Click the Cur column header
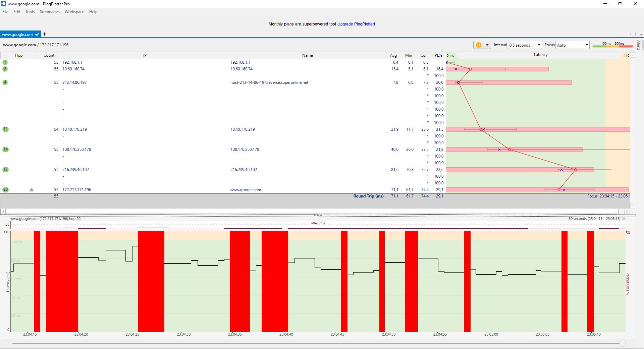644x349 pixels. 424,55
